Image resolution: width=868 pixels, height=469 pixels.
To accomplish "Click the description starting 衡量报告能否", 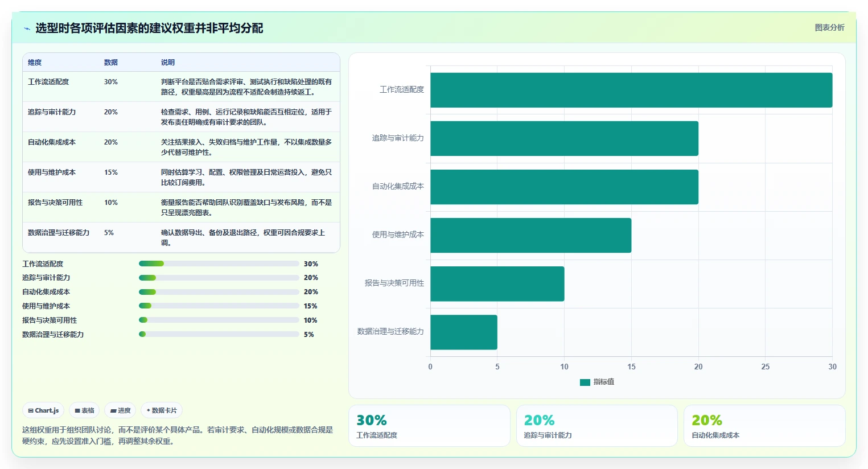I will point(246,208).
